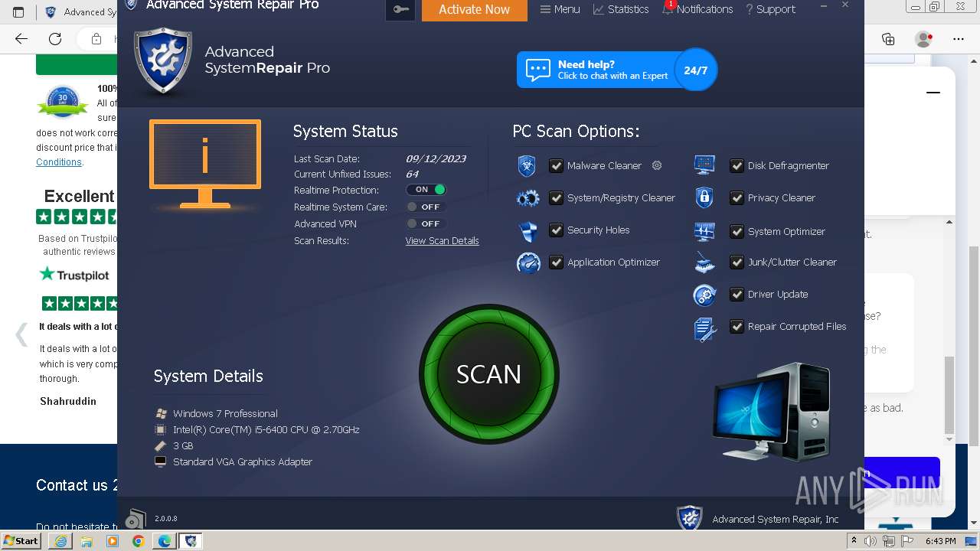Click the Malware Cleaner biohazard shield icon
The image size is (980, 551).
point(527,165)
